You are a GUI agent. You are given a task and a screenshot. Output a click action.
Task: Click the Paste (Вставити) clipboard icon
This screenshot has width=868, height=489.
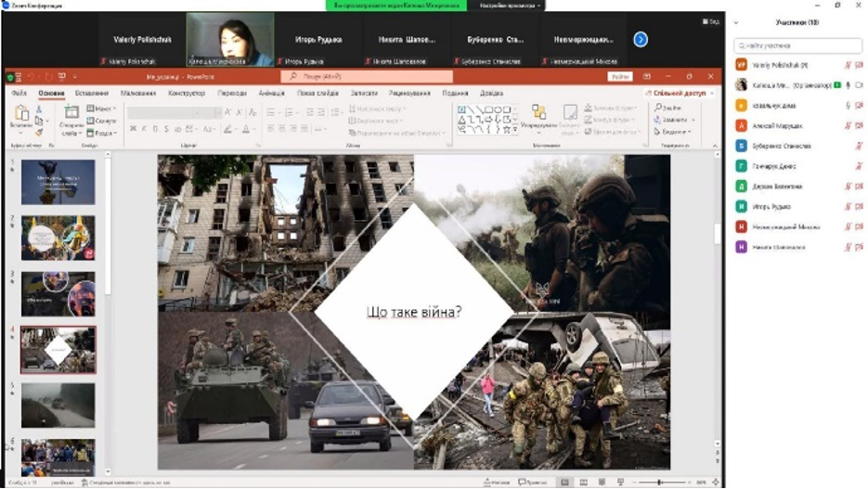tap(20, 114)
